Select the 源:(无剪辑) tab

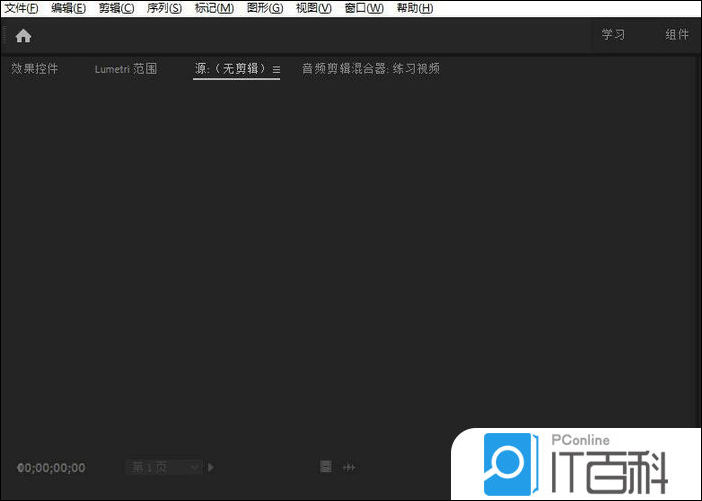231,69
